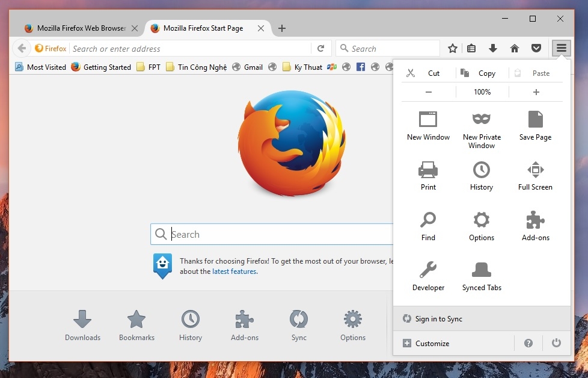Image resolution: width=588 pixels, height=378 pixels.
Task: Open a new tab with plus button
Action: point(282,28)
